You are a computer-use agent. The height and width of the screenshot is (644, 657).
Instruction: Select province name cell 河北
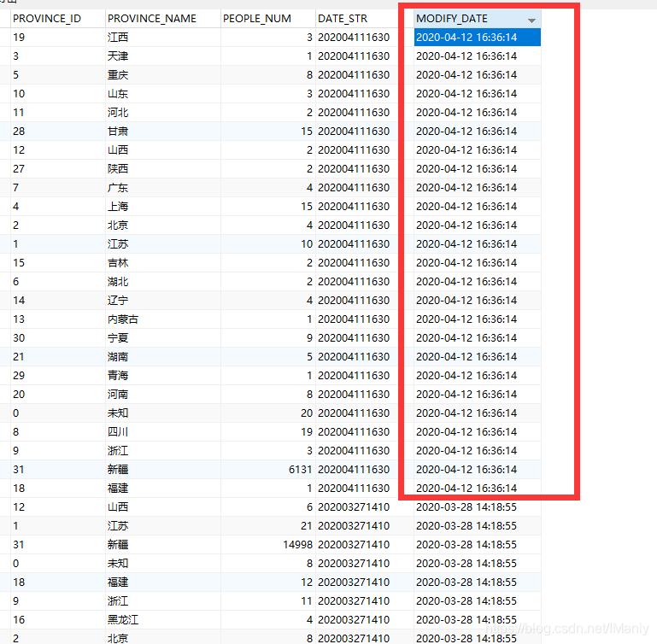[163, 113]
